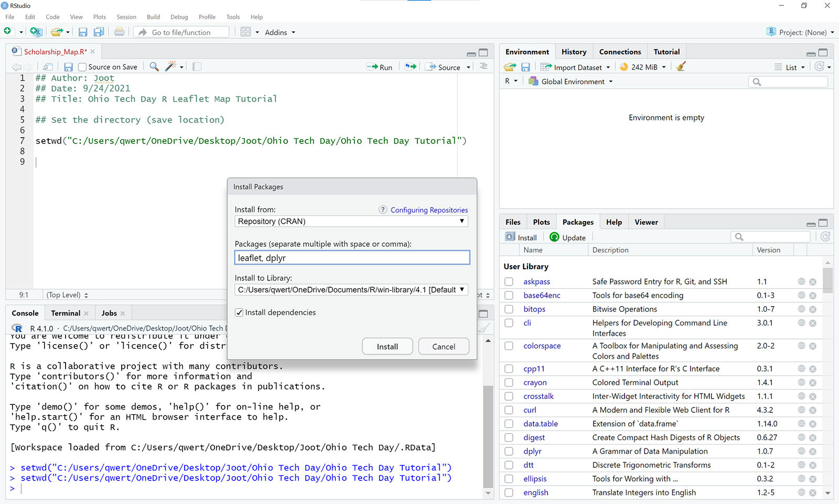Click the Packages scrollbar down arrow
Screen dimensions: 839x504
[827, 493]
